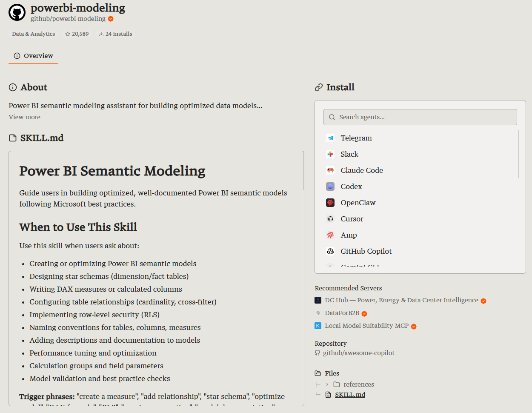This screenshot has width=532, height=413.
Task: Expand description with View more
Action: tap(25, 117)
